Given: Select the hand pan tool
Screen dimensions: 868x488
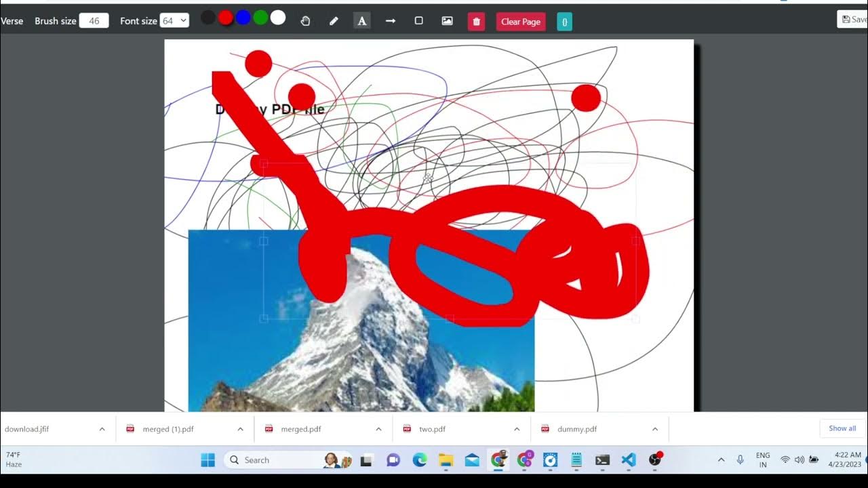Looking at the screenshot, I should [305, 21].
